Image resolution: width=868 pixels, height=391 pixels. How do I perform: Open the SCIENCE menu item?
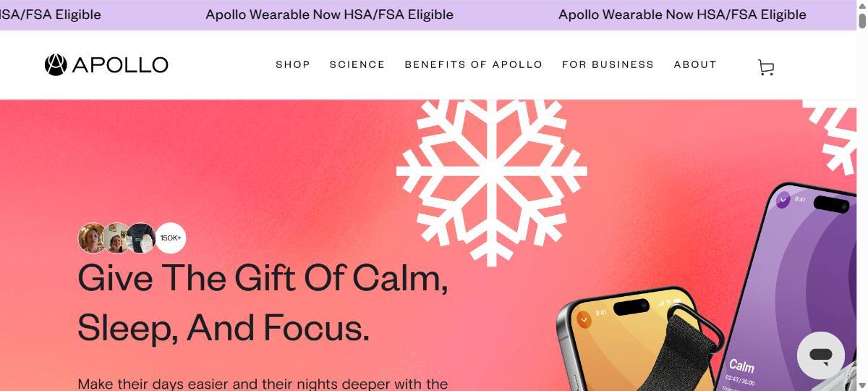pyautogui.click(x=357, y=64)
